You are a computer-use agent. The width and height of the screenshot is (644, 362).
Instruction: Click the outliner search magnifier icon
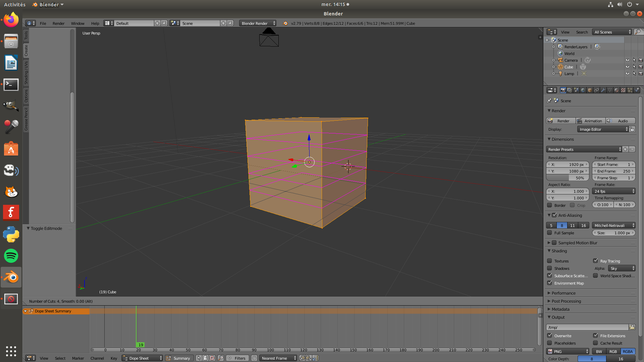(638, 32)
